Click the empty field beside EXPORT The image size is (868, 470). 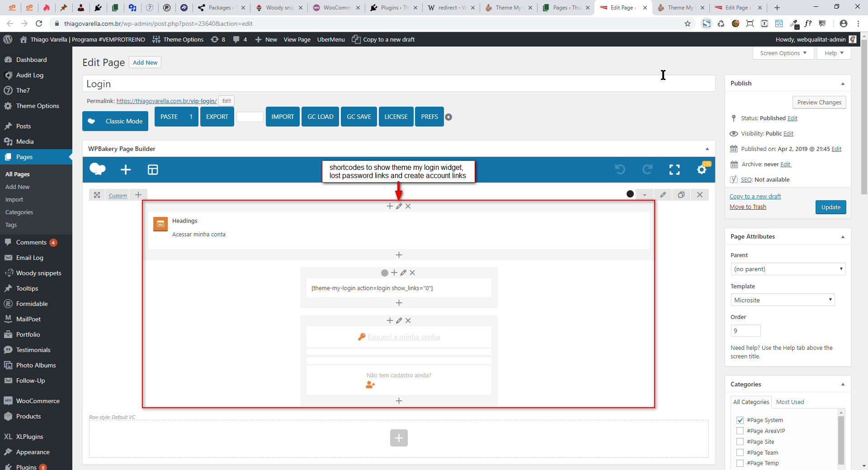point(250,117)
